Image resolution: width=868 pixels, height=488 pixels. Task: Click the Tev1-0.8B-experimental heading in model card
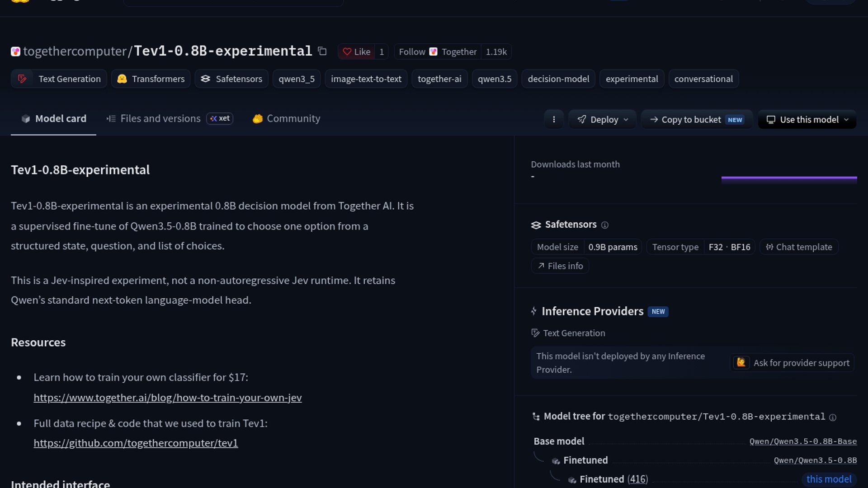point(80,170)
